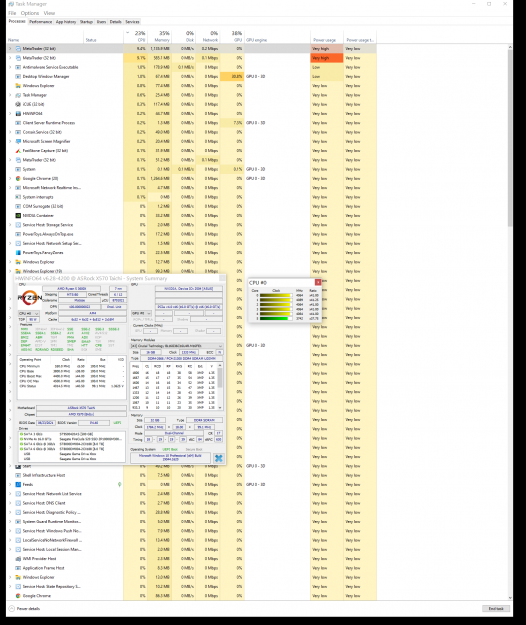The width and height of the screenshot is (526, 625).
Task: Open the CPU #0 selector in HWiNFO
Action: tap(29, 313)
